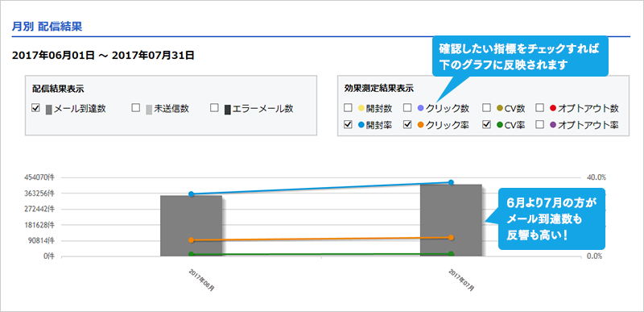
Task: Click the 効果測定結果表示 panel title
Action: pyautogui.click(x=379, y=88)
